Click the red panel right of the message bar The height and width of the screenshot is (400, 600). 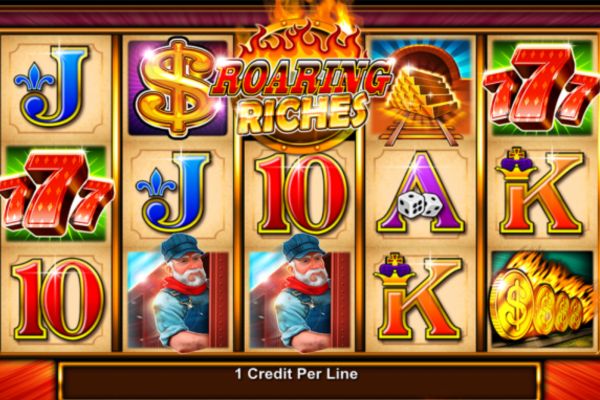coord(571,380)
